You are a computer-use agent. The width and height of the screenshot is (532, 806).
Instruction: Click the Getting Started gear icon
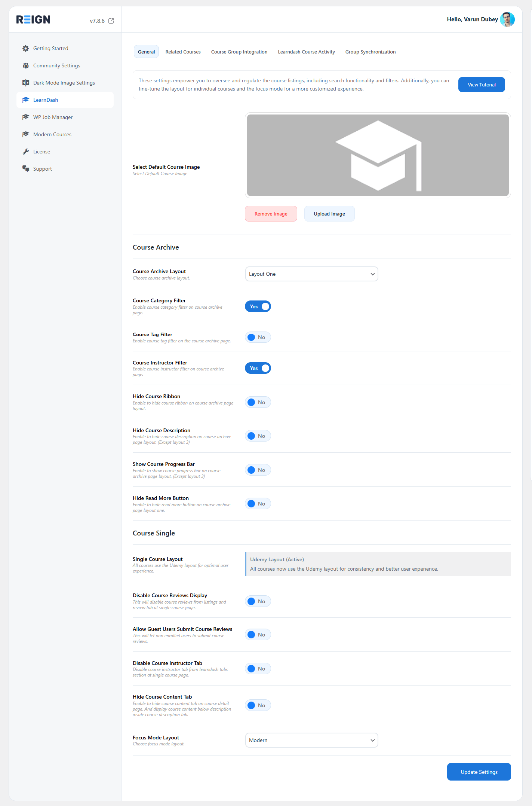pos(25,48)
